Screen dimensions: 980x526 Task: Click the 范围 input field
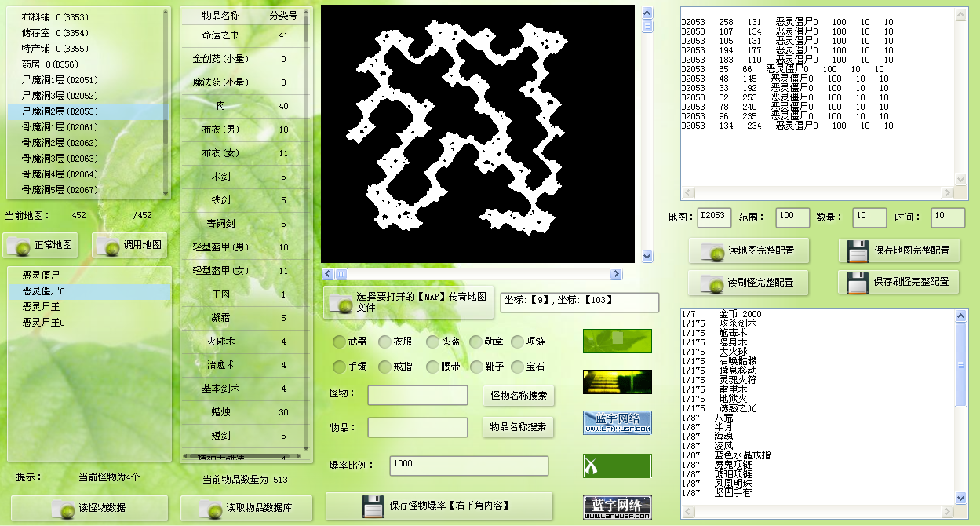point(792,217)
